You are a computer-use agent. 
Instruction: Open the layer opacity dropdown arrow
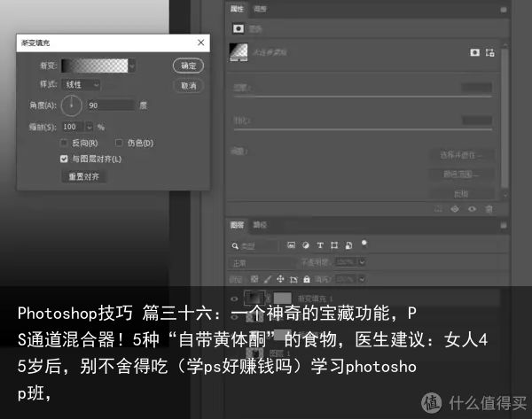pyautogui.click(x=362, y=262)
